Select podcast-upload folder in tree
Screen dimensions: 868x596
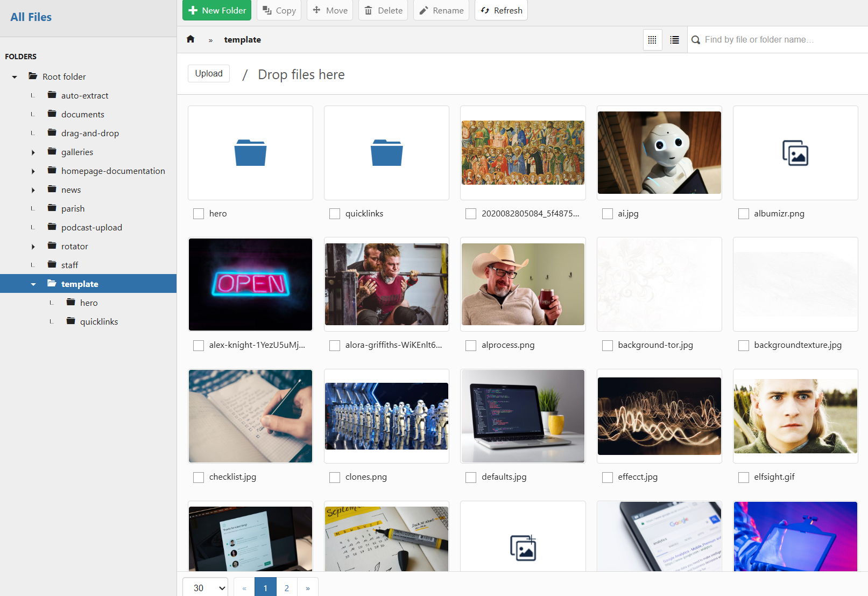pos(91,227)
